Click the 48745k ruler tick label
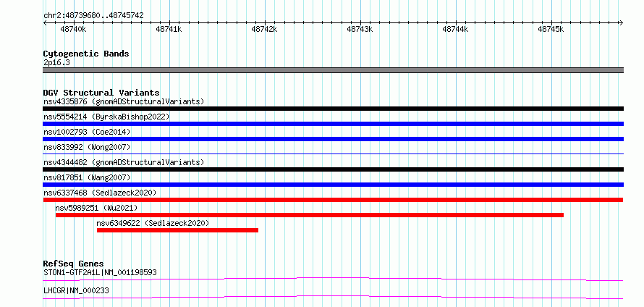 [x=551, y=30]
